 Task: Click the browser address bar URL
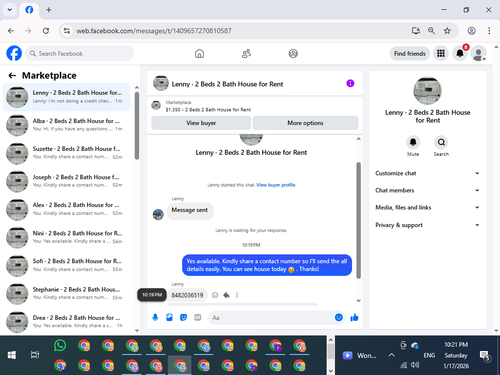pos(154,31)
